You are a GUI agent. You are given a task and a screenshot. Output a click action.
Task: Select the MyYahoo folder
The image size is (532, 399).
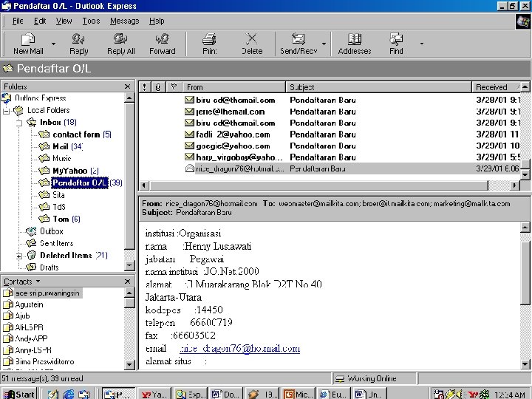69,171
